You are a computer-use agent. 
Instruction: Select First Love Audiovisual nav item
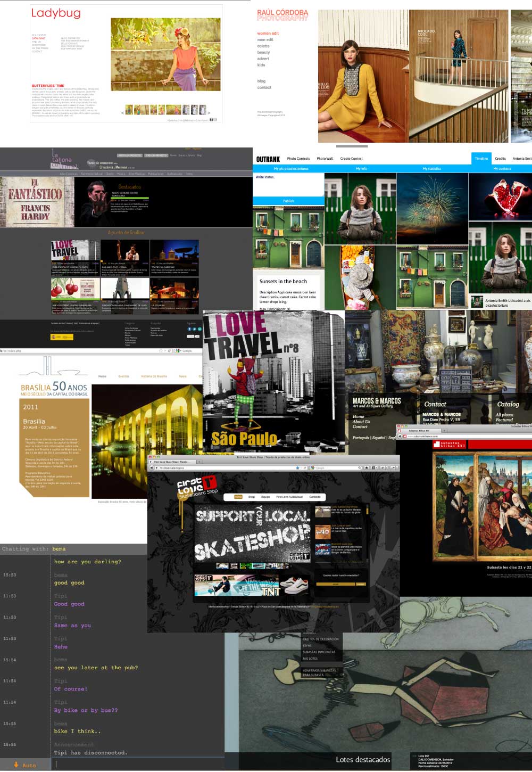coord(289,497)
